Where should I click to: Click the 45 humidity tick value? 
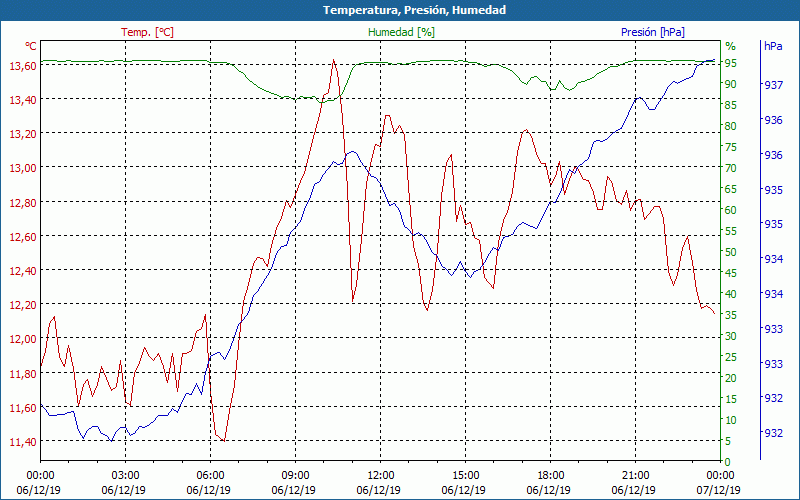click(731, 273)
